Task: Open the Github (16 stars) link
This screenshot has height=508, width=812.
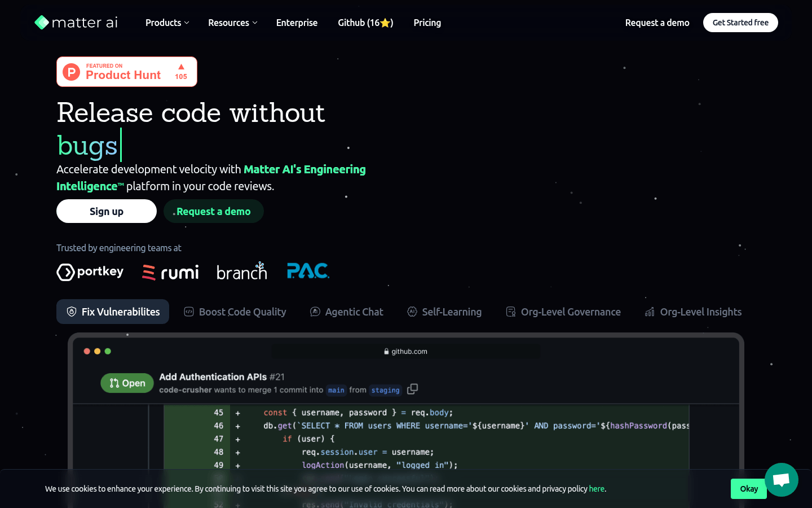Action: tap(365, 23)
